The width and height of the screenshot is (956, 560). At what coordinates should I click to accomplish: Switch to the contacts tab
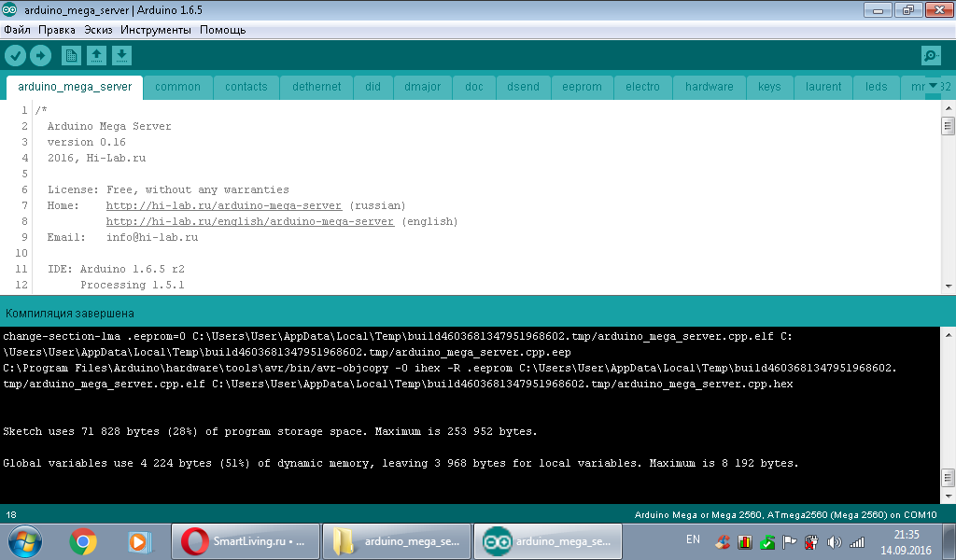[246, 87]
